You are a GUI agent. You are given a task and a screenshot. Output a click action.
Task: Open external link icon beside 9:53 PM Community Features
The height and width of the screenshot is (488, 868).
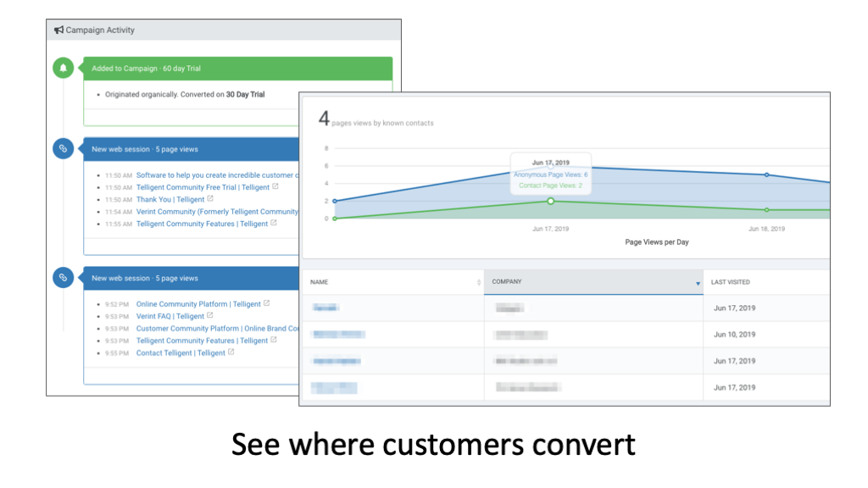click(274, 340)
